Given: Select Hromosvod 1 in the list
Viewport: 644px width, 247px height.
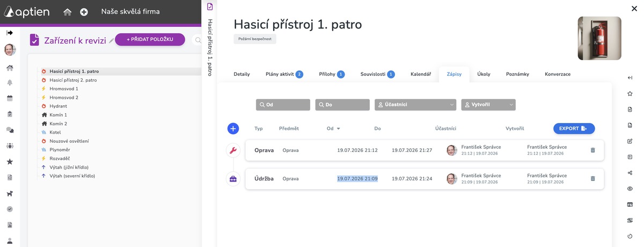Looking at the screenshot, I should click(x=64, y=89).
